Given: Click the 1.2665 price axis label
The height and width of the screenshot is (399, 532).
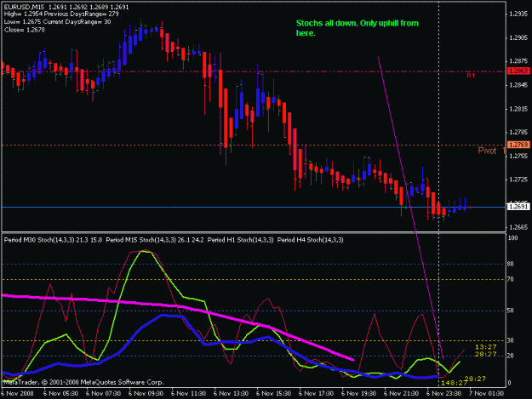Looking at the screenshot, I should [x=518, y=227].
